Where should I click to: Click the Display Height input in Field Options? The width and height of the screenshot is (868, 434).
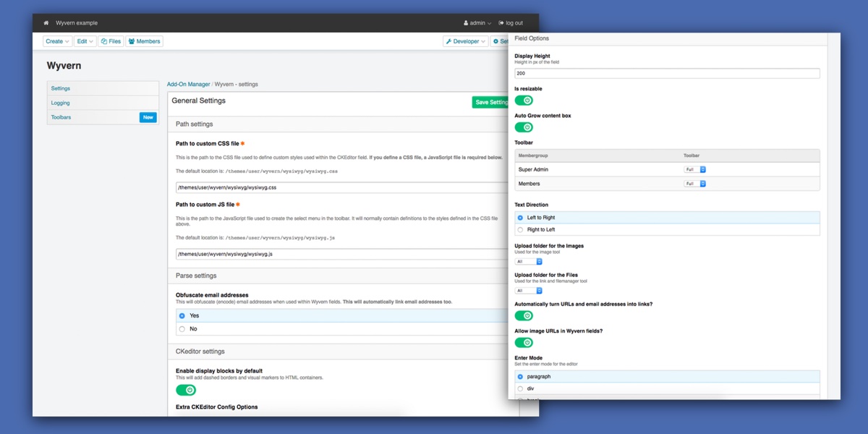click(667, 73)
